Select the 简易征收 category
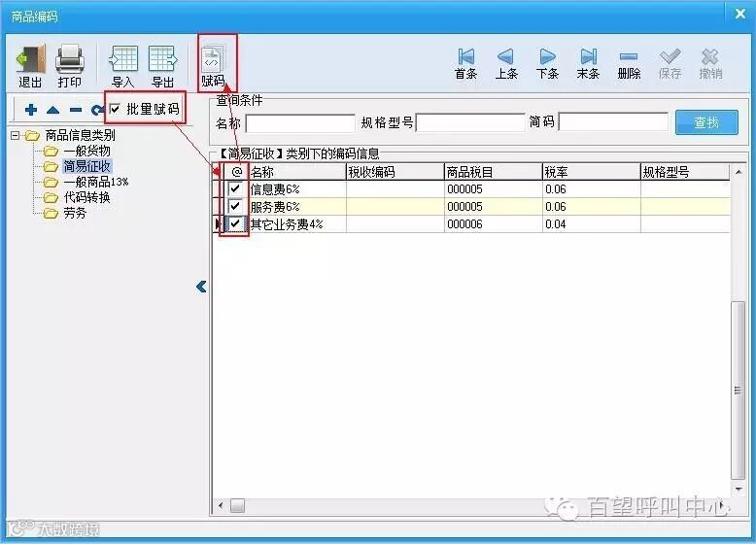This screenshot has height=544, width=756. pyautogui.click(x=86, y=167)
